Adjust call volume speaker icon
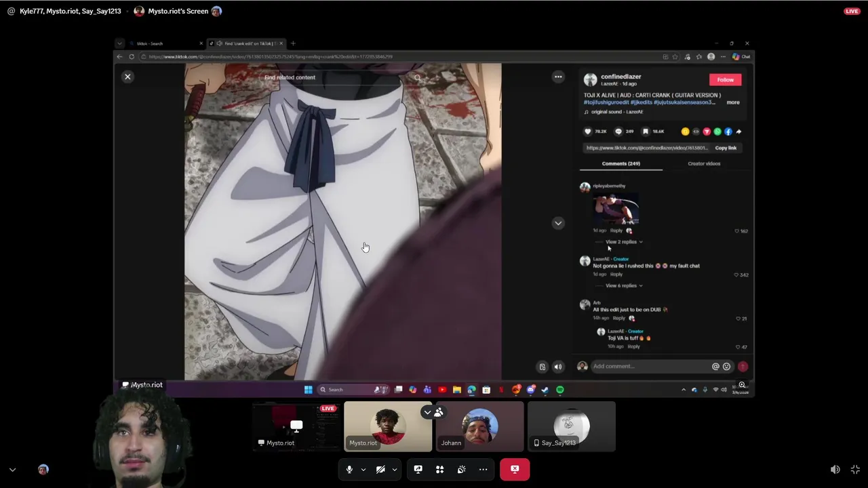 click(x=835, y=470)
